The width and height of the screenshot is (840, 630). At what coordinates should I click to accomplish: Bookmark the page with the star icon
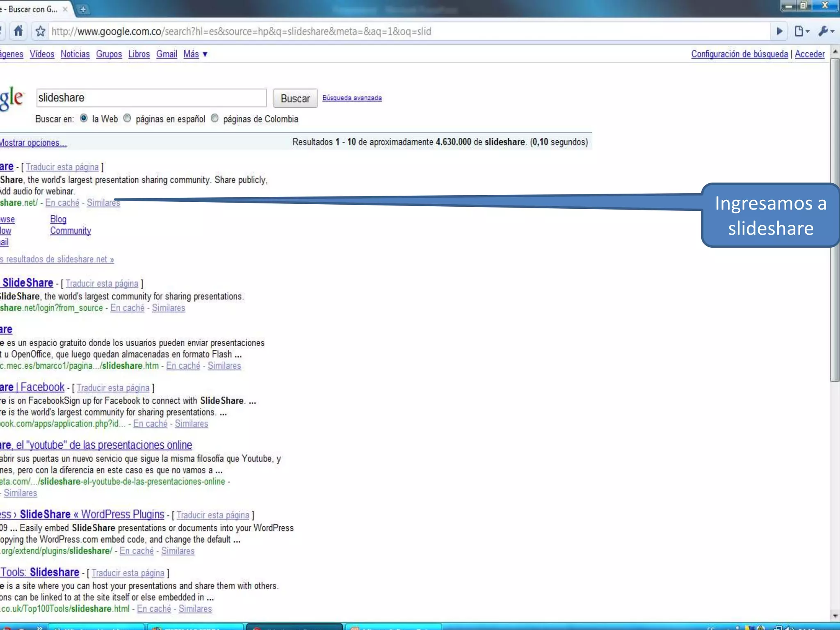(x=40, y=31)
